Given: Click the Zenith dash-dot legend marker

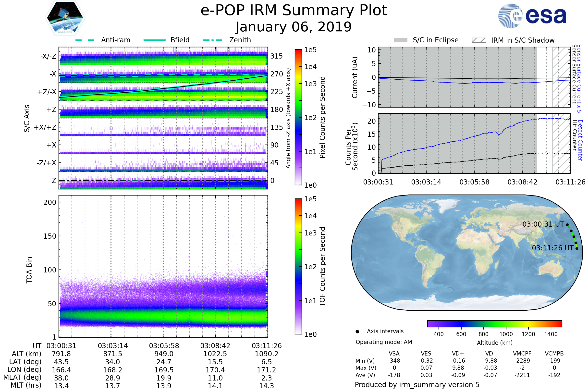Looking at the screenshot, I should [x=213, y=40].
